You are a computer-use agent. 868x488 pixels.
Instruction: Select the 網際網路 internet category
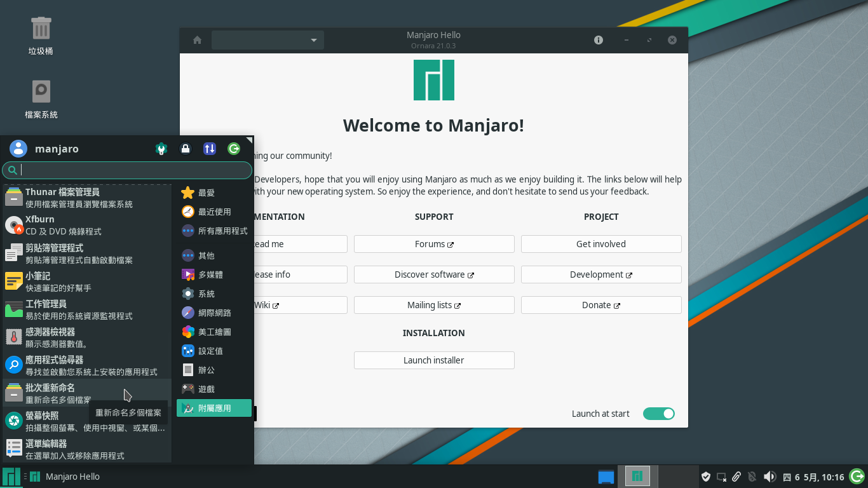coord(214,313)
